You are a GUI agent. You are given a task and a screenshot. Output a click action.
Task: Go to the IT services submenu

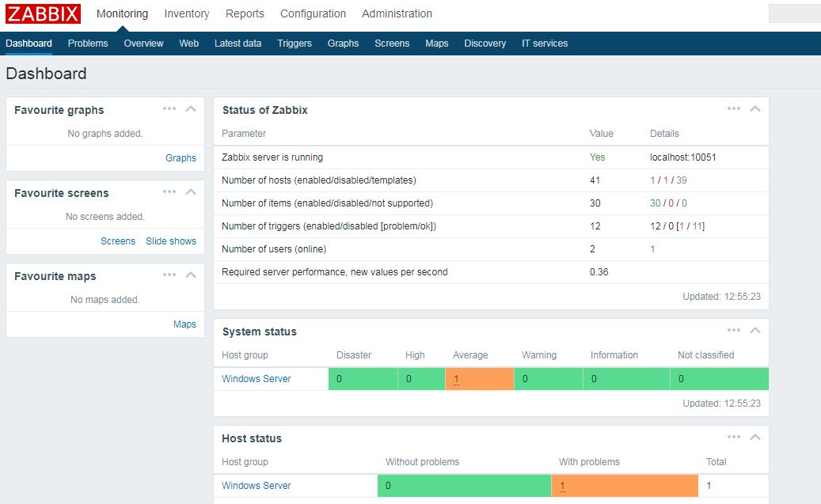(545, 44)
